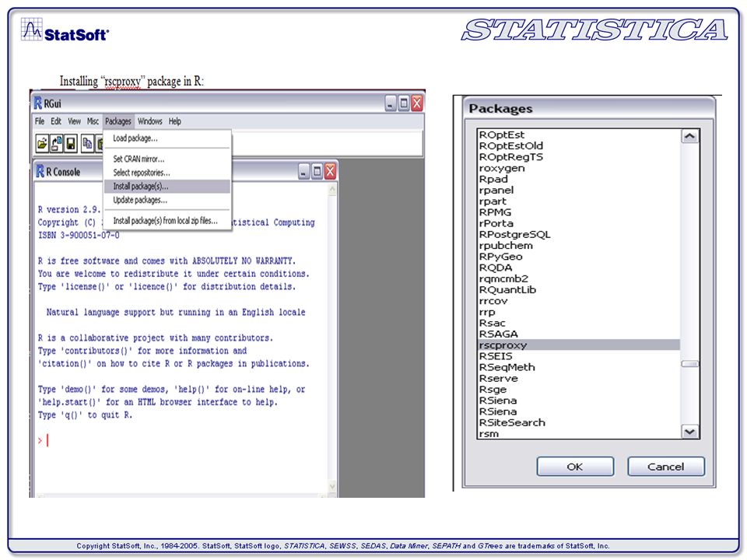Select Rsge in the Packages list
The height and width of the screenshot is (560, 747).
[579, 389]
